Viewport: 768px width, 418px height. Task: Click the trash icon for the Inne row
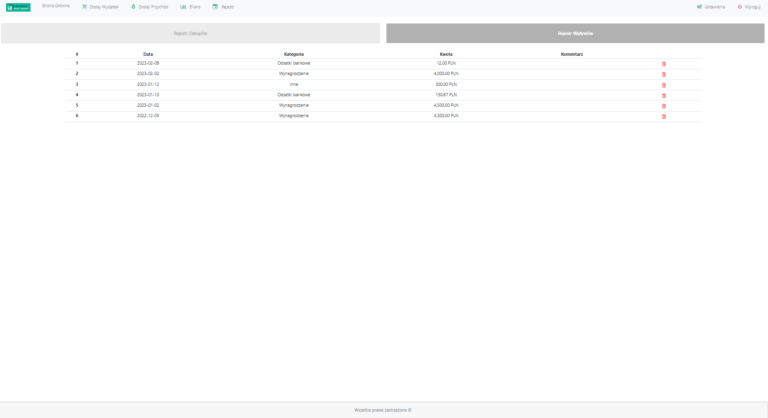click(x=664, y=85)
